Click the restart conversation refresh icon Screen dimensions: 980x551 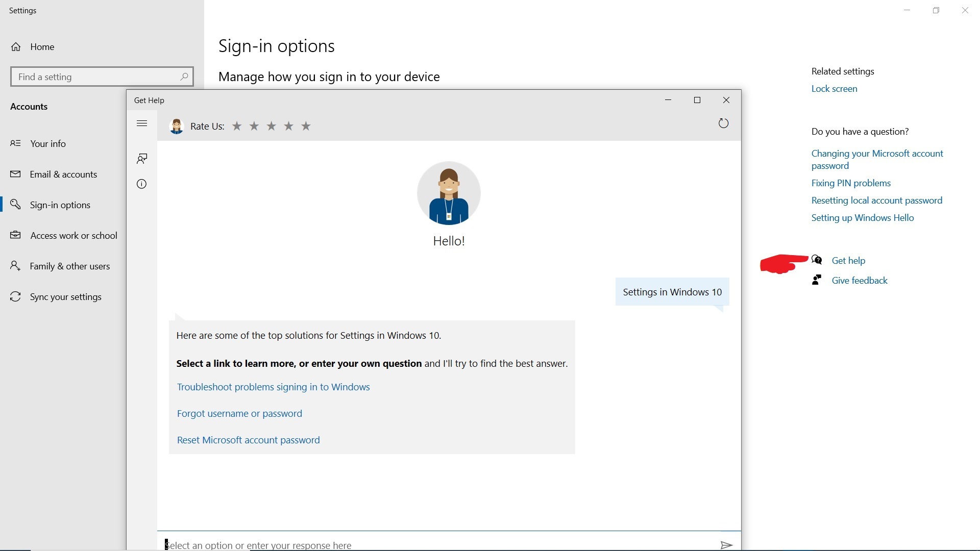723,123
